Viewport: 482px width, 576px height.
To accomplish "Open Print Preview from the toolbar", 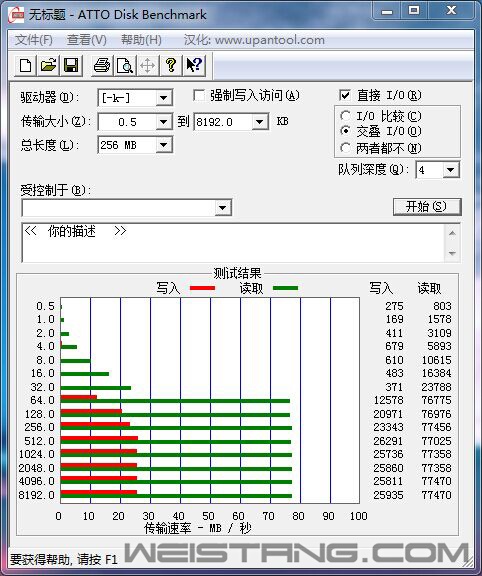I will (125, 66).
